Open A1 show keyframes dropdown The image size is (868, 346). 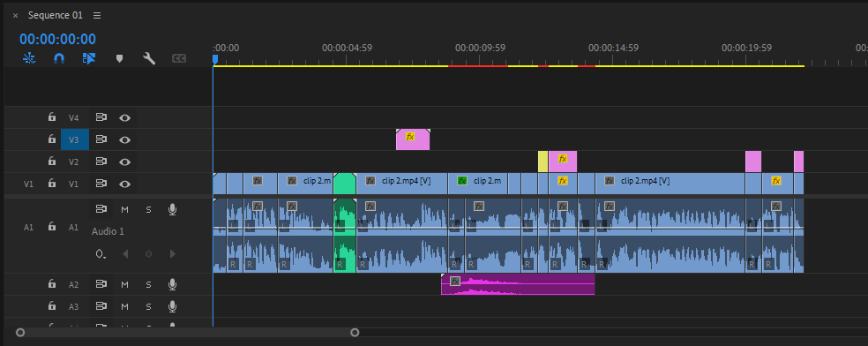[x=101, y=254]
